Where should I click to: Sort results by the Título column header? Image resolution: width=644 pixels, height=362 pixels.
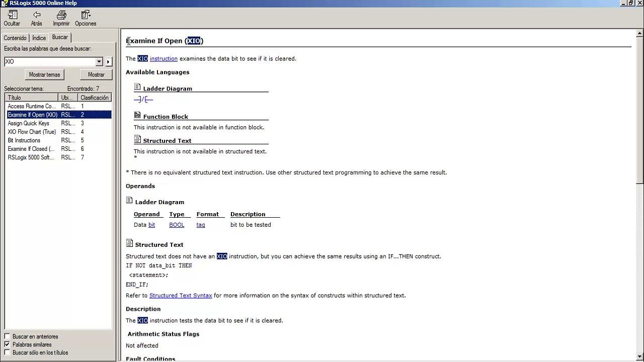(x=32, y=98)
